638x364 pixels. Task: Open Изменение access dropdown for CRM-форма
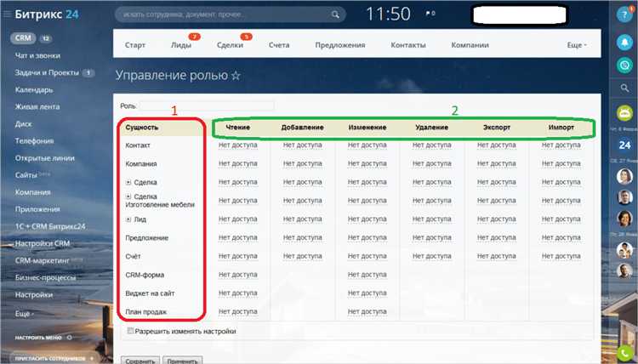(x=367, y=275)
